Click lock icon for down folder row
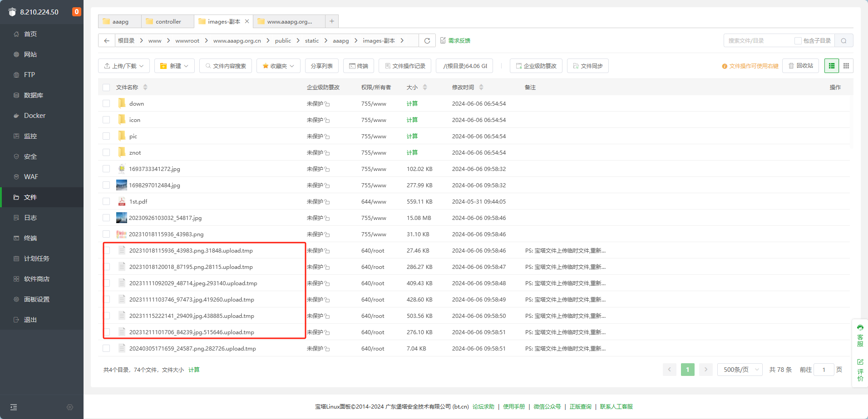868x419 pixels. tap(327, 104)
